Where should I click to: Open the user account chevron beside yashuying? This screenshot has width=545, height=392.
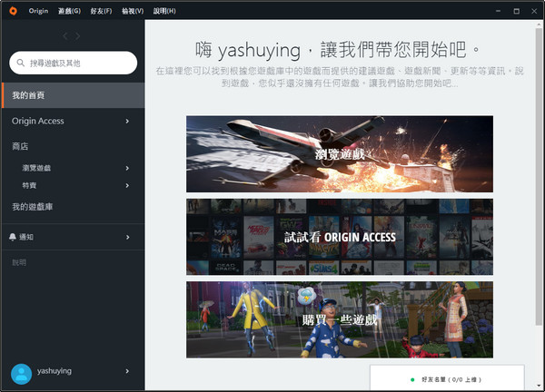pyautogui.click(x=127, y=371)
